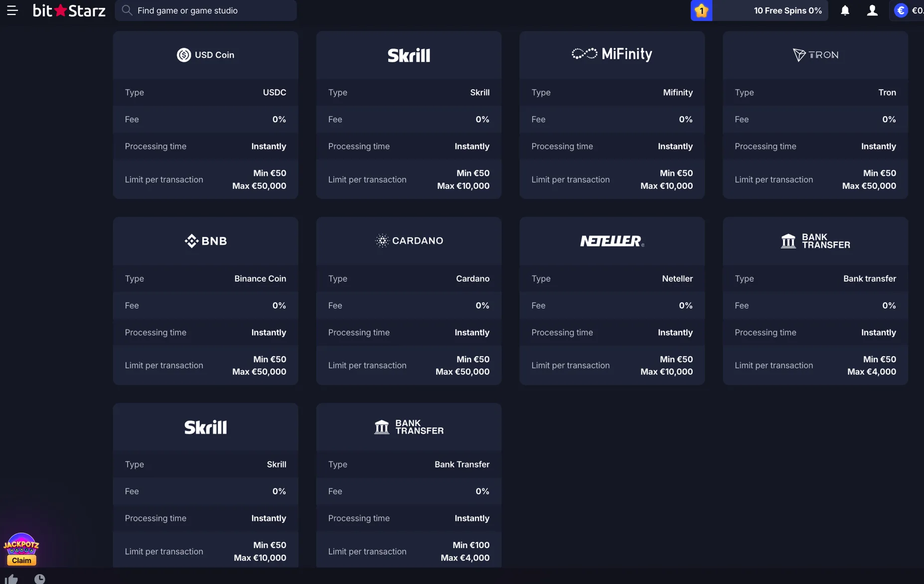This screenshot has height=584, width=924.
Task: Open the hamburger menu
Action: [12, 10]
